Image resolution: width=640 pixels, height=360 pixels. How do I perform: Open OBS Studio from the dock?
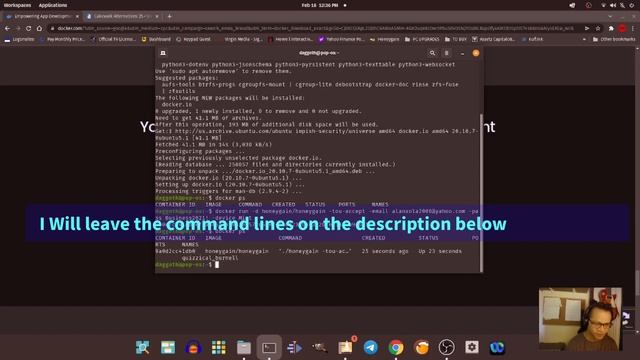tap(447, 347)
